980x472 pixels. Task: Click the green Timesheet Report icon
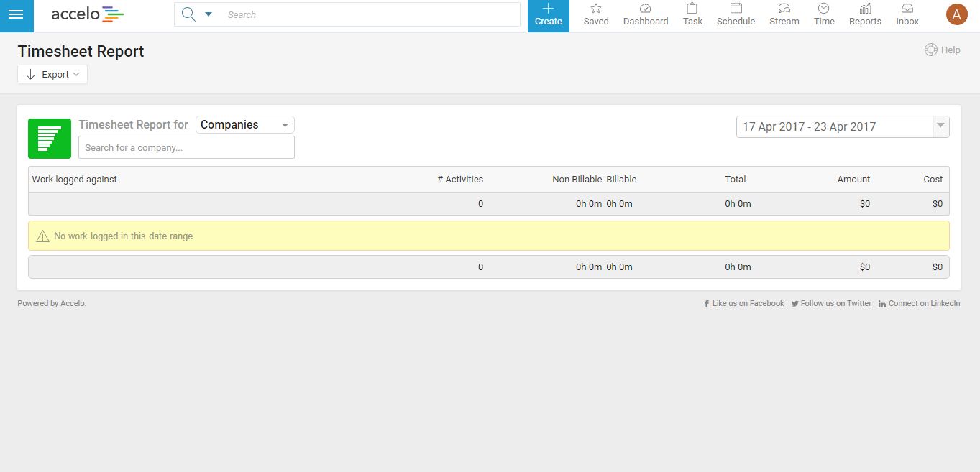point(50,139)
